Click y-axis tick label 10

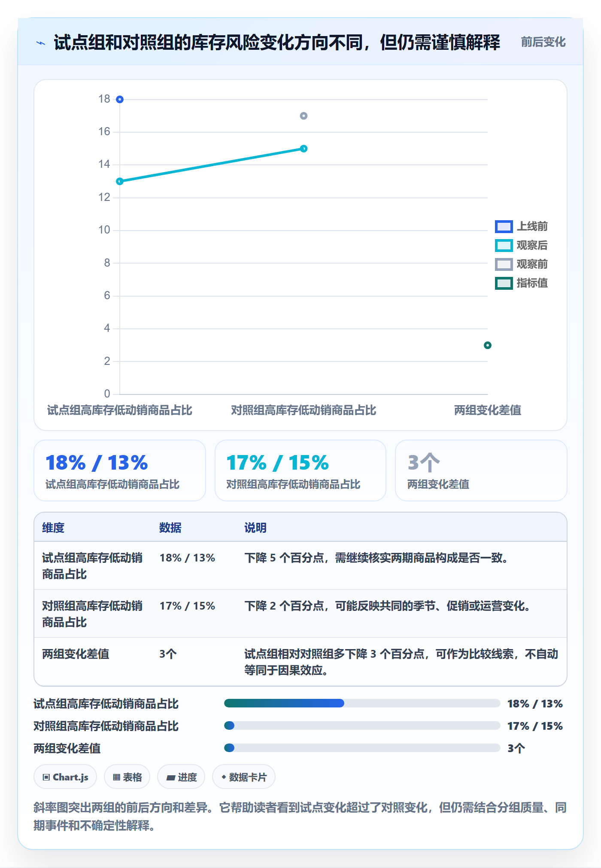tap(104, 230)
